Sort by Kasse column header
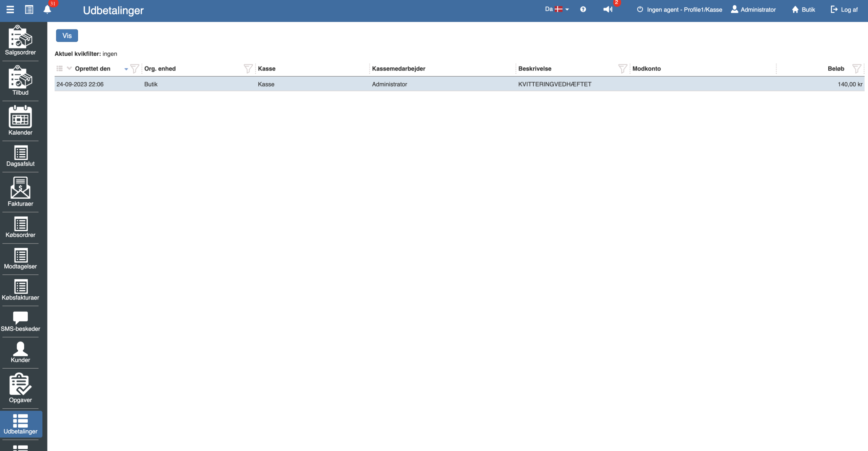This screenshot has width=868, height=451. (x=267, y=68)
